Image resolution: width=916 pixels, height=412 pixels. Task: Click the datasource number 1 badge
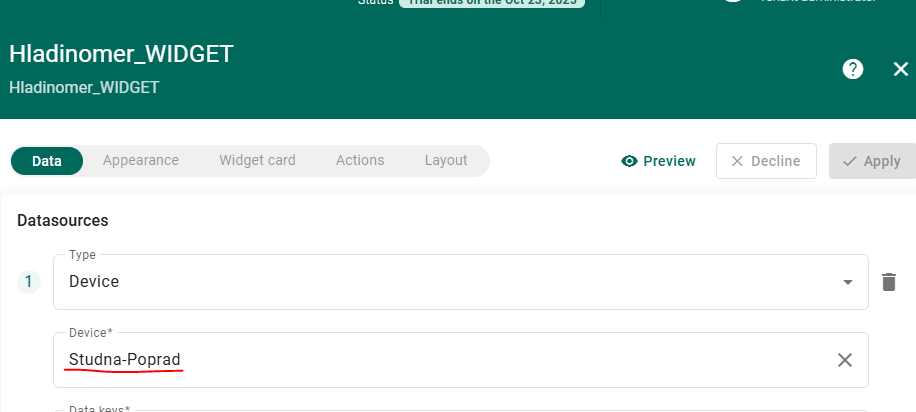point(29,282)
